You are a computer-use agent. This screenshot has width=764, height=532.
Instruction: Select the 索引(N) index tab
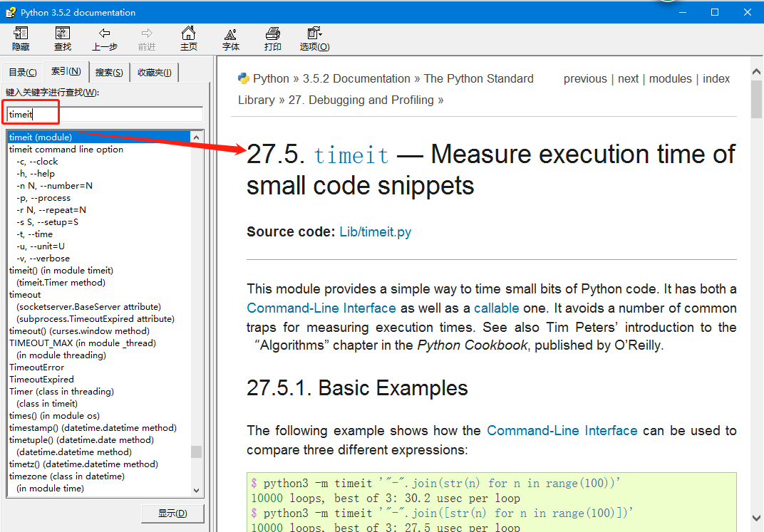(x=66, y=71)
